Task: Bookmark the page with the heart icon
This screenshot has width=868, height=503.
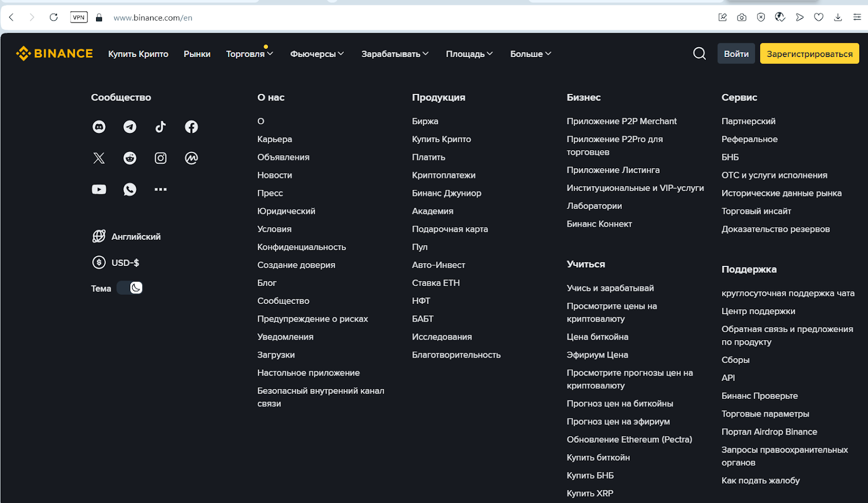Action: tap(819, 17)
